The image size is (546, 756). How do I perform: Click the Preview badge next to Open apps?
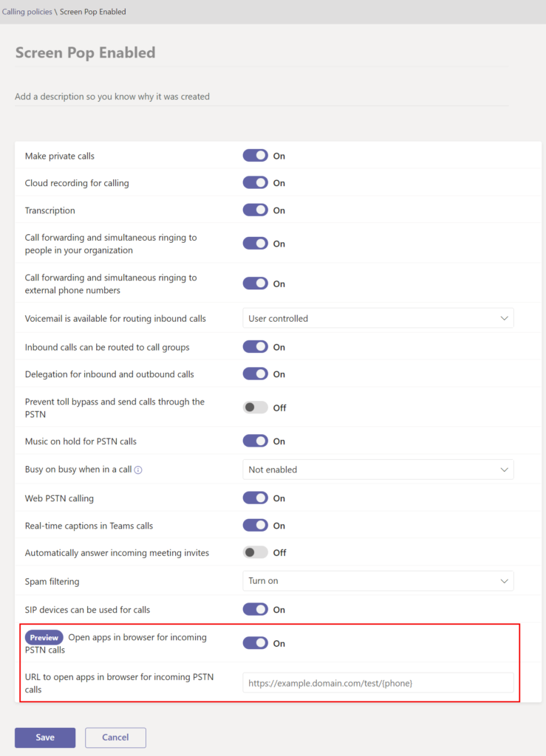click(x=44, y=636)
